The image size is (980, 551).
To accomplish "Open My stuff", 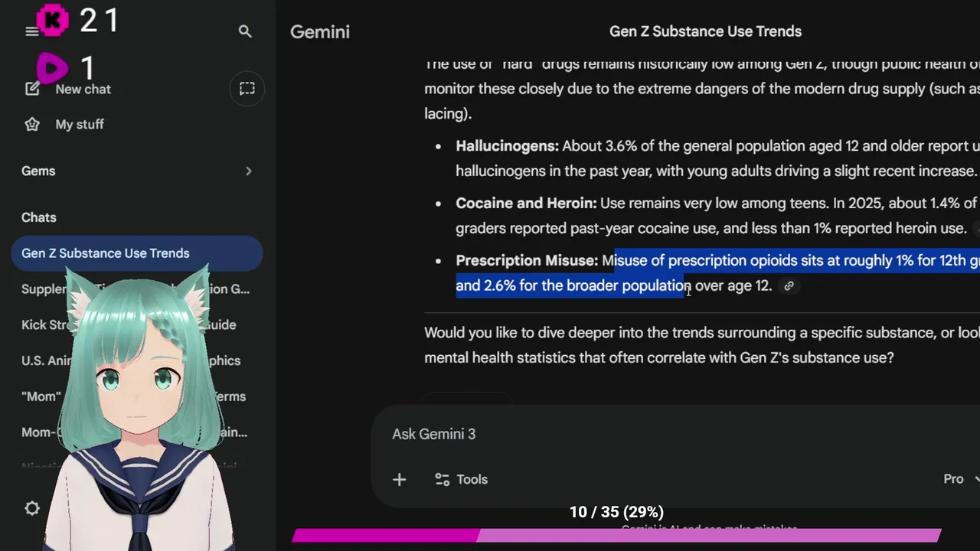I will tap(79, 124).
